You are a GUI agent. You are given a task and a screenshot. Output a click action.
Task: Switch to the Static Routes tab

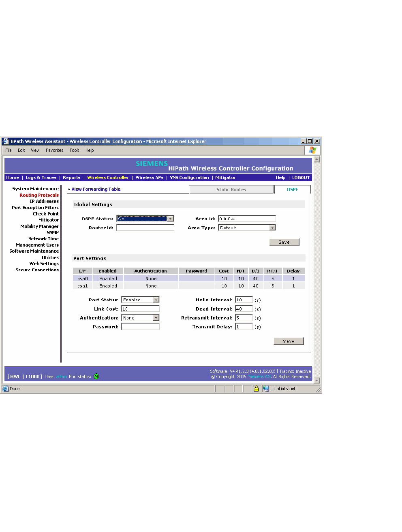(231, 189)
